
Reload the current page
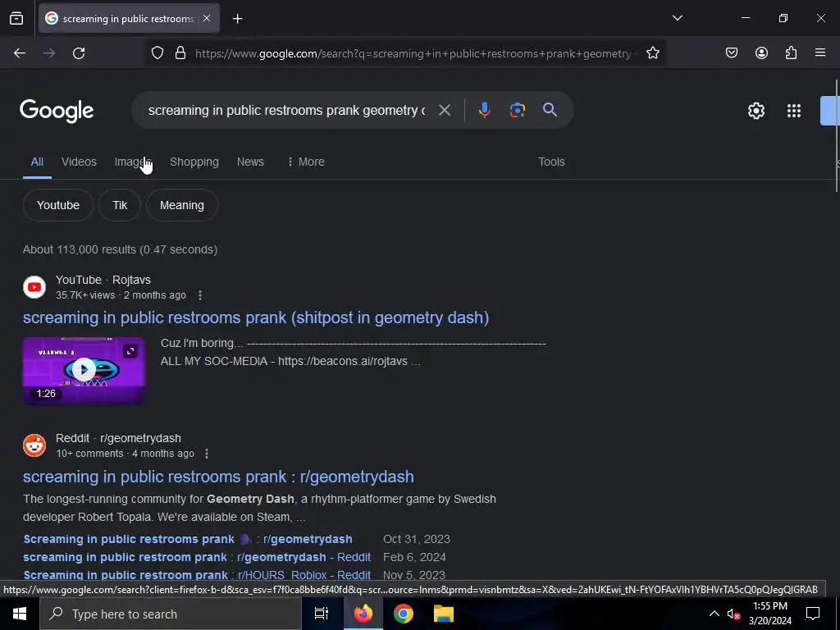pyautogui.click(x=79, y=53)
